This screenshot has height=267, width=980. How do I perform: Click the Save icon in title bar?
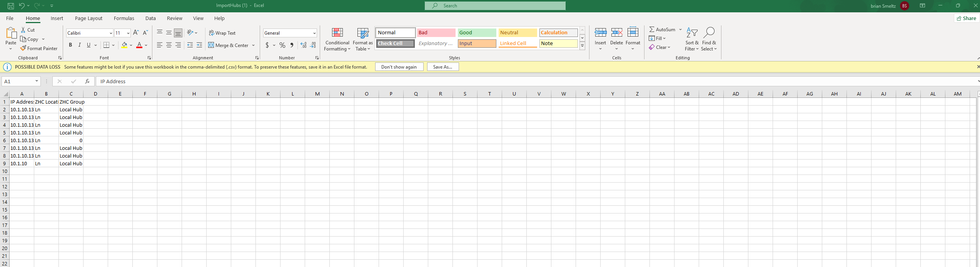click(x=11, y=6)
